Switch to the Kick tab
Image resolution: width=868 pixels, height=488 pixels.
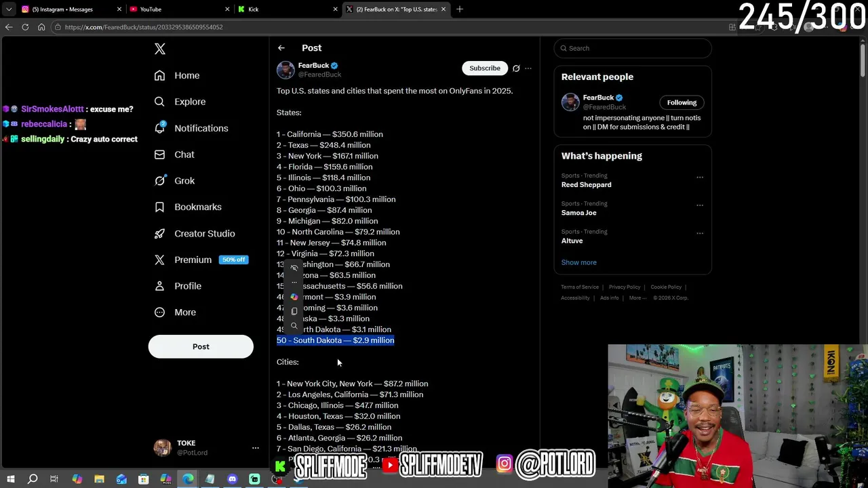288,9
